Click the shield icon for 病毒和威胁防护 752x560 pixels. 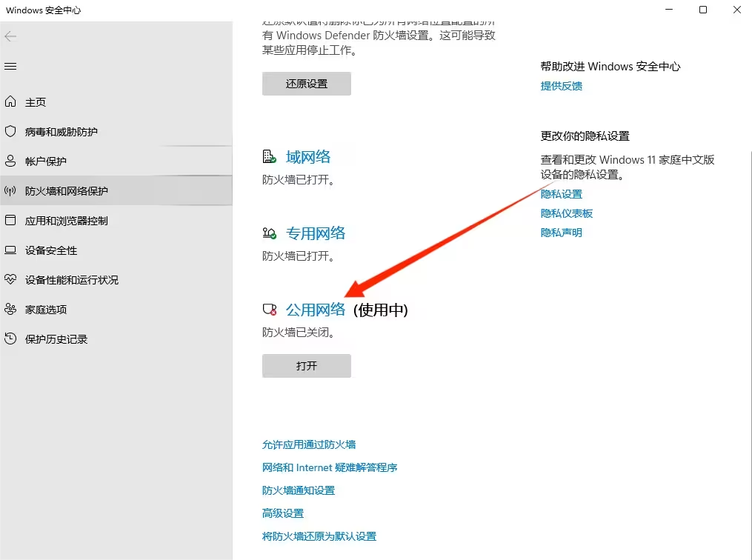point(10,131)
